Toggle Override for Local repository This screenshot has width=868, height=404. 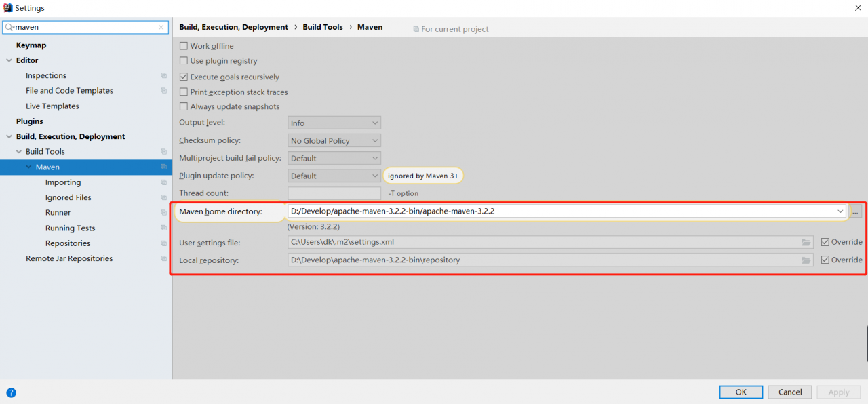click(x=825, y=260)
